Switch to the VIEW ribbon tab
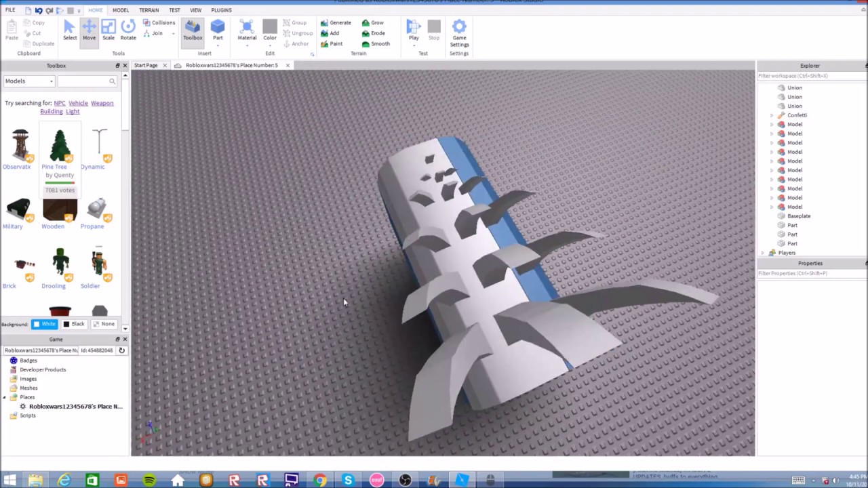Screen dimensions: 868x488 pyautogui.click(x=195, y=10)
